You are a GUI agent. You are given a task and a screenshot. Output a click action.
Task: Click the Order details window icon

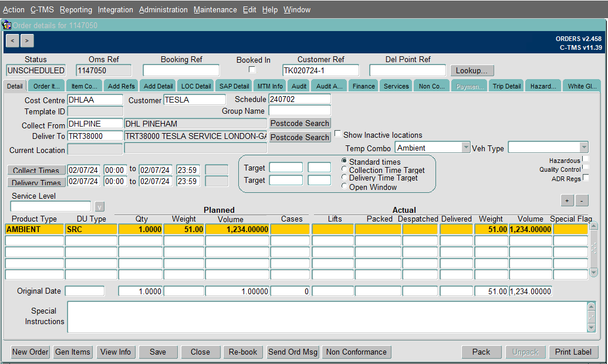tap(6, 25)
